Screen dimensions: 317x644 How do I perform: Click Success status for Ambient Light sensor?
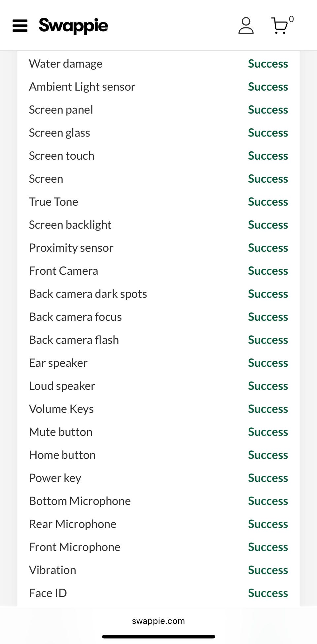point(268,87)
